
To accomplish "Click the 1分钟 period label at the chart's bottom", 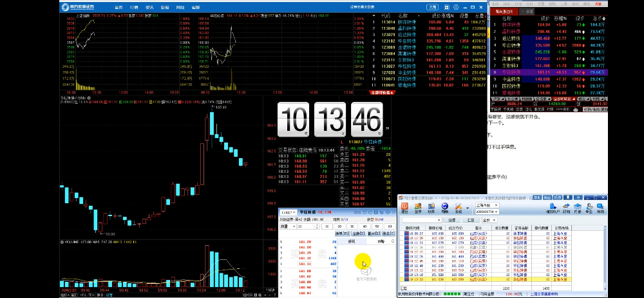I will click(x=270, y=290).
